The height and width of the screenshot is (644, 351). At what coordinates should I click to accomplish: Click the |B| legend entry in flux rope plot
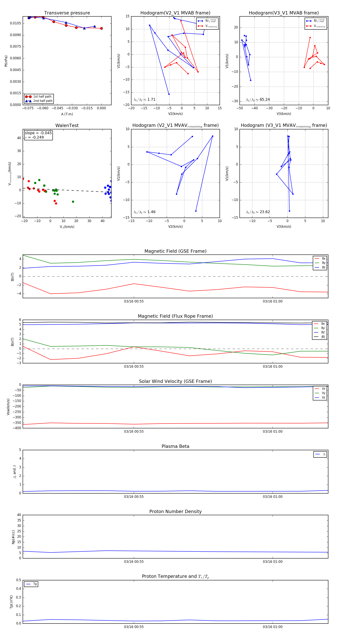pyautogui.click(x=320, y=337)
